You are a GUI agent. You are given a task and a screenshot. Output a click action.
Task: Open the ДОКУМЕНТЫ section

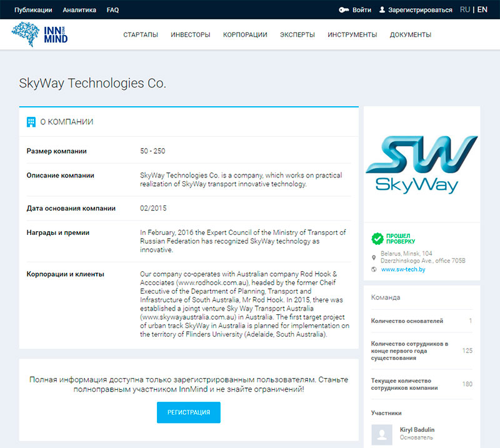(410, 35)
